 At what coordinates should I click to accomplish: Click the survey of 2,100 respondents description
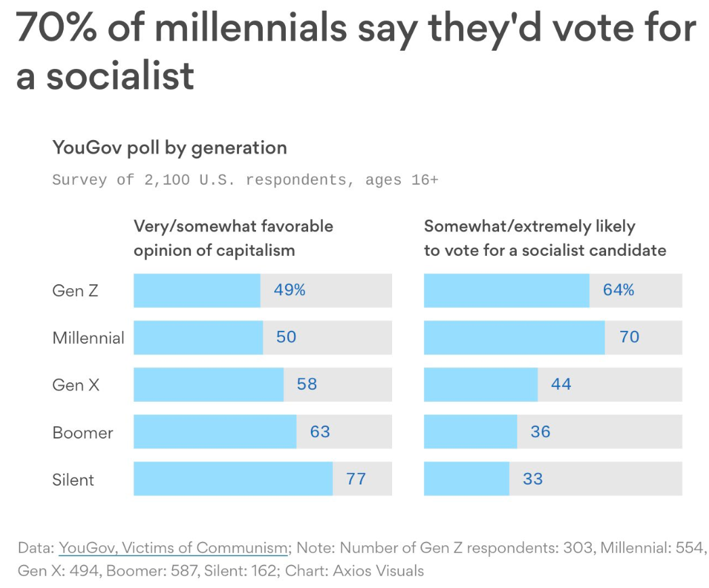245,180
